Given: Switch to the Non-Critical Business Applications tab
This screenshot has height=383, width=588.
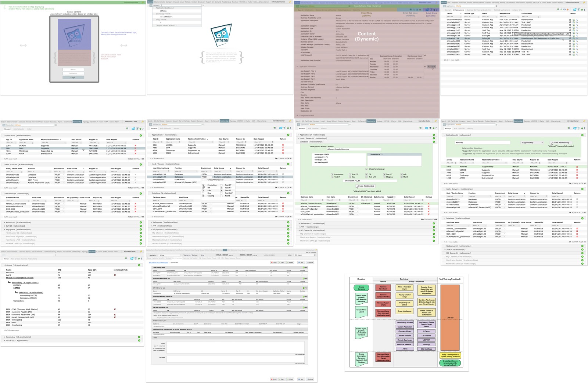Looking at the screenshot, I should (24, 259).
